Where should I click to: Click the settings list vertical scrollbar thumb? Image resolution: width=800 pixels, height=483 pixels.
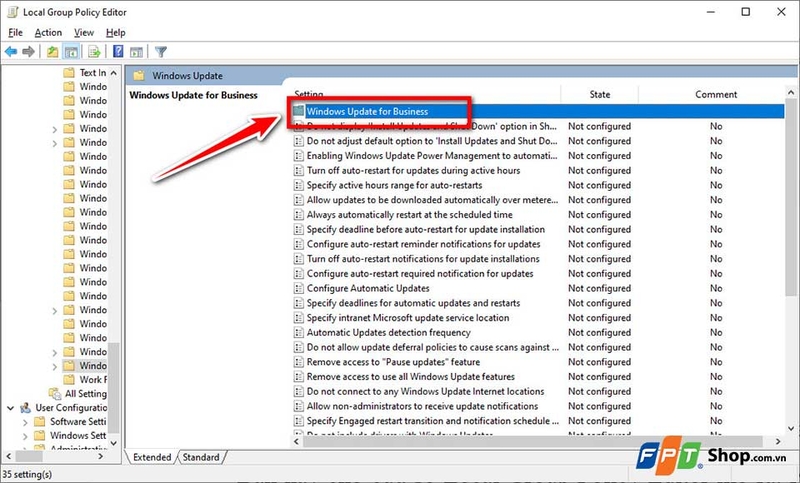pyautogui.click(x=791, y=197)
